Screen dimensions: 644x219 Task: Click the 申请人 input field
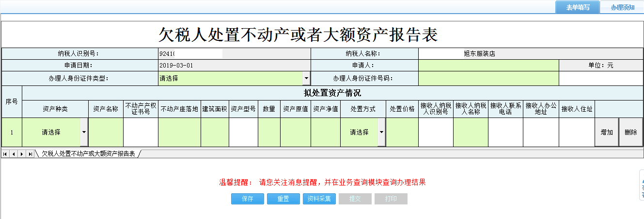tap(488, 65)
